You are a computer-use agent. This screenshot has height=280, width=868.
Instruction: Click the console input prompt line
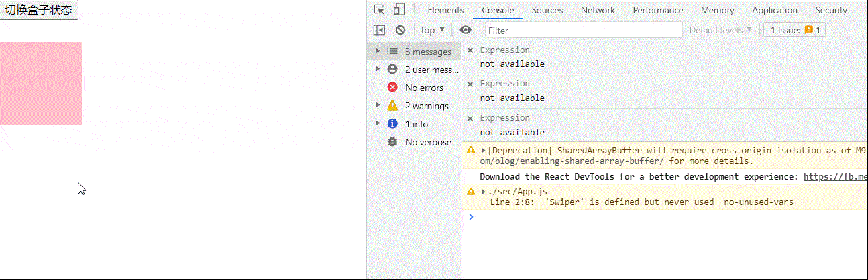tap(665, 217)
